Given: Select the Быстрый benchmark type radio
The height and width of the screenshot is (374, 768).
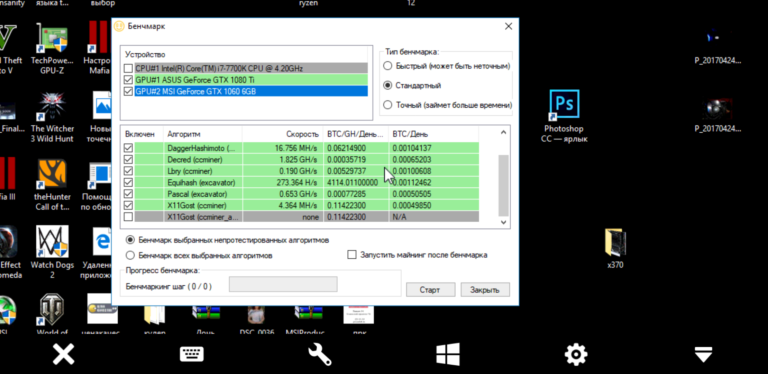Looking at the screenshot, I should coord(387,66).
